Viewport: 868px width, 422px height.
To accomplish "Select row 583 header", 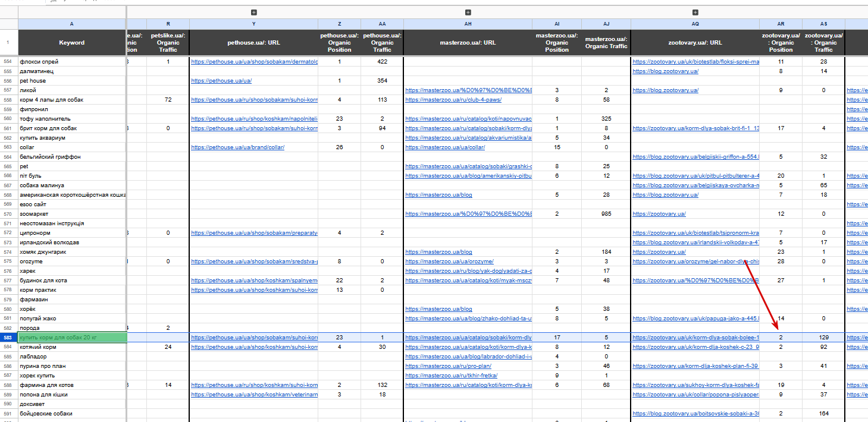I will [8, 338].
